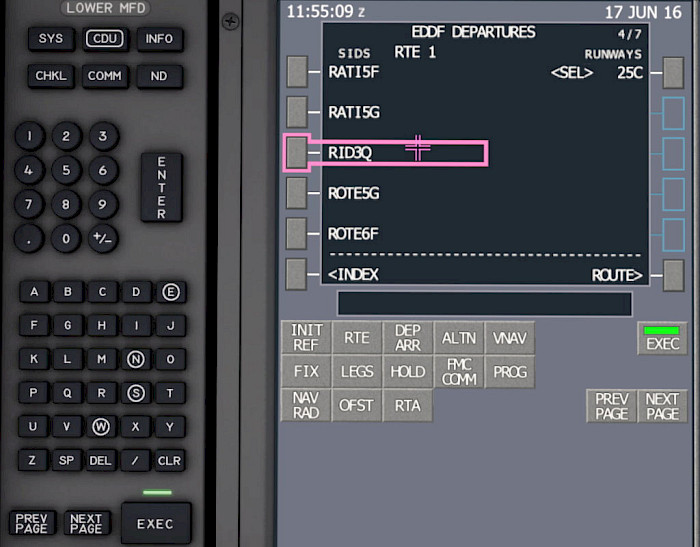700x547 pixels.
Task: Switch lower MFD to SYS
Action: click(x=51, y=39)
